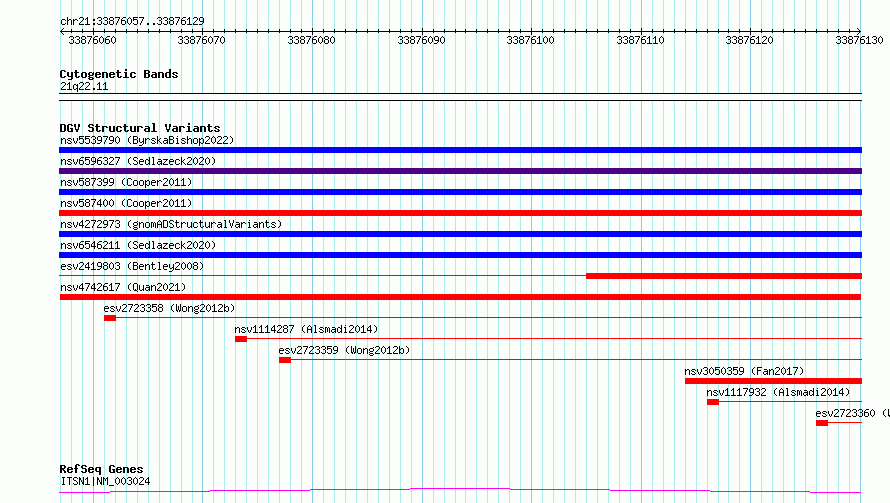Click the small red block of esv2723360

[822, 423]
